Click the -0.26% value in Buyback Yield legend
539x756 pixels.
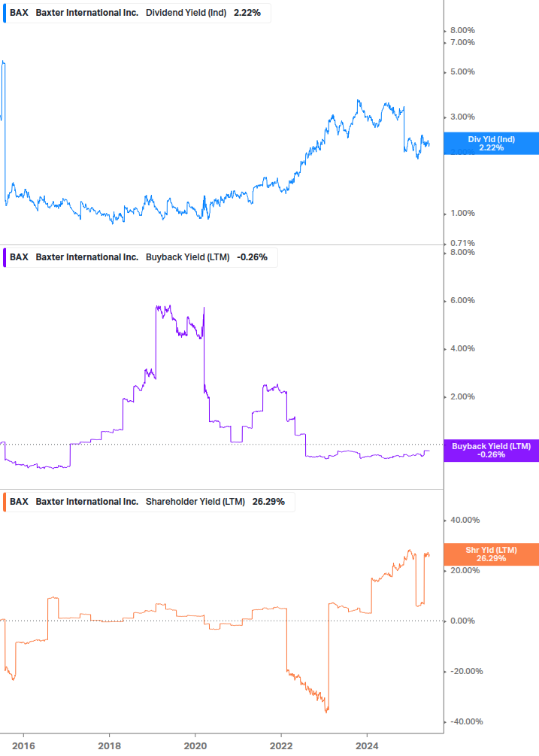tap(252, 257)
